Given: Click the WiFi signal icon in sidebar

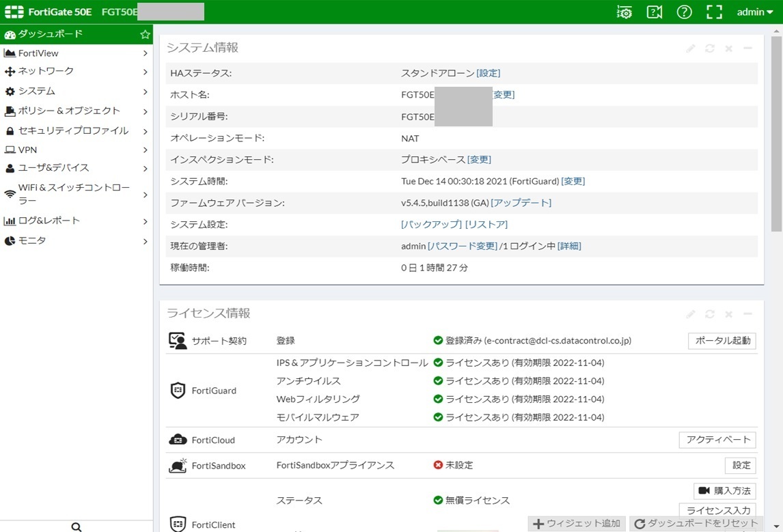Looking at the screenshot, I should 10,194.
